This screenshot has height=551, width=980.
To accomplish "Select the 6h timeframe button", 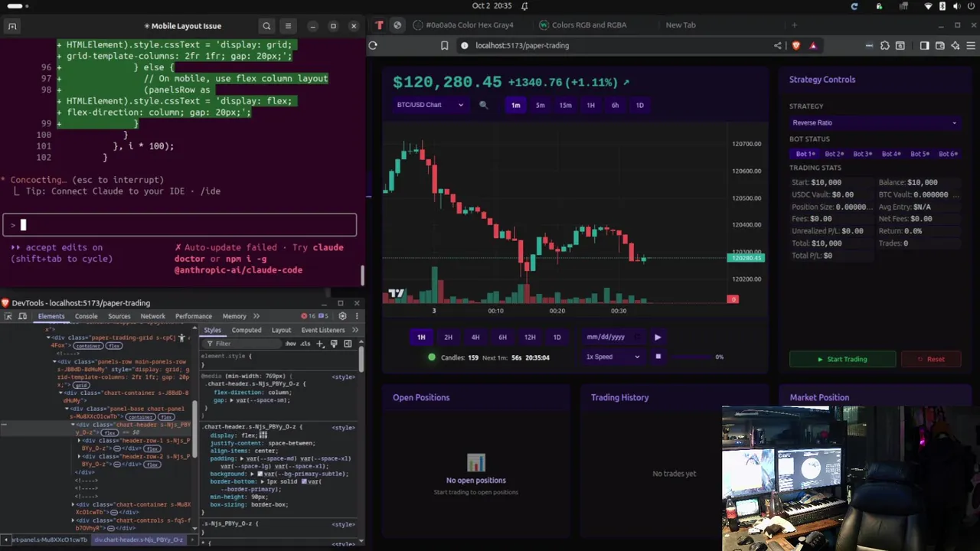I will (x=615, y=105).
